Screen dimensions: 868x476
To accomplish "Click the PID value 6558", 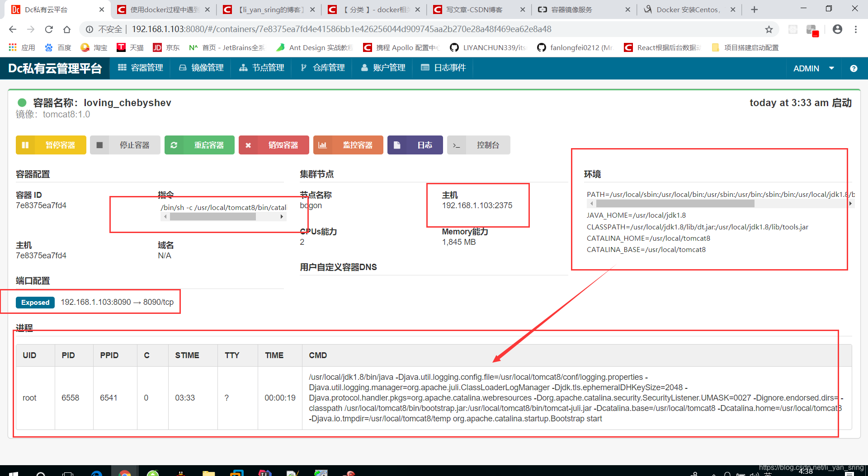I will coord(71,398).
